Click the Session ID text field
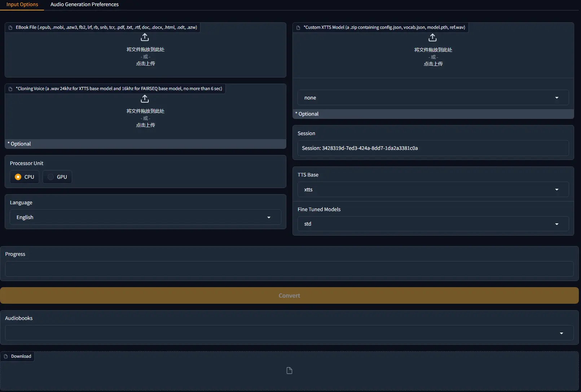 (433, 148)
